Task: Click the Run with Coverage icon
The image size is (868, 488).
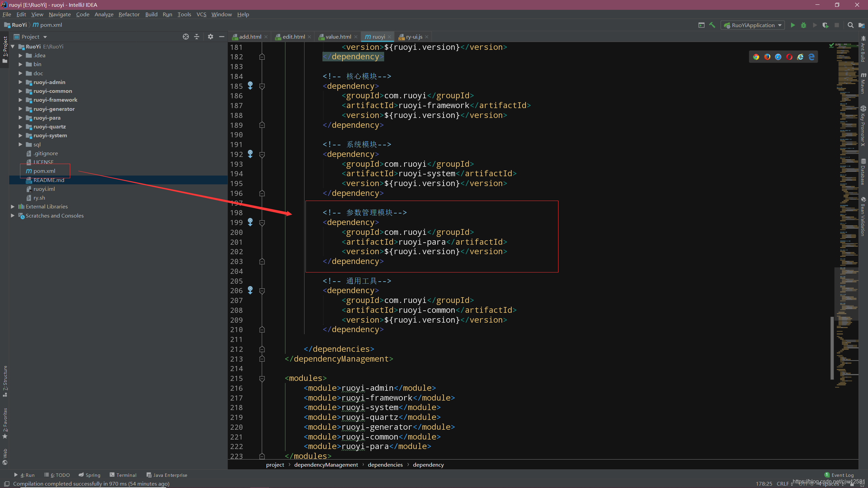Action: pyautogui.click(x=826, y=25)
